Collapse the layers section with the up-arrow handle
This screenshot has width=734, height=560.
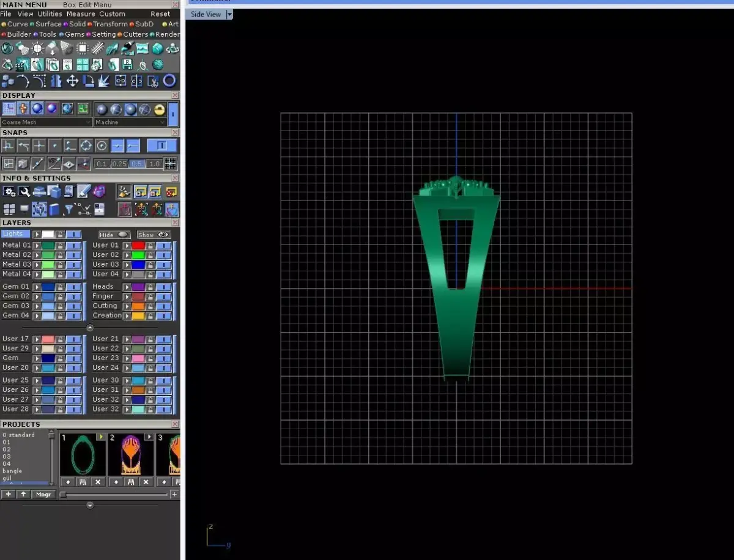pyautogui.click(x=90, y=328)
